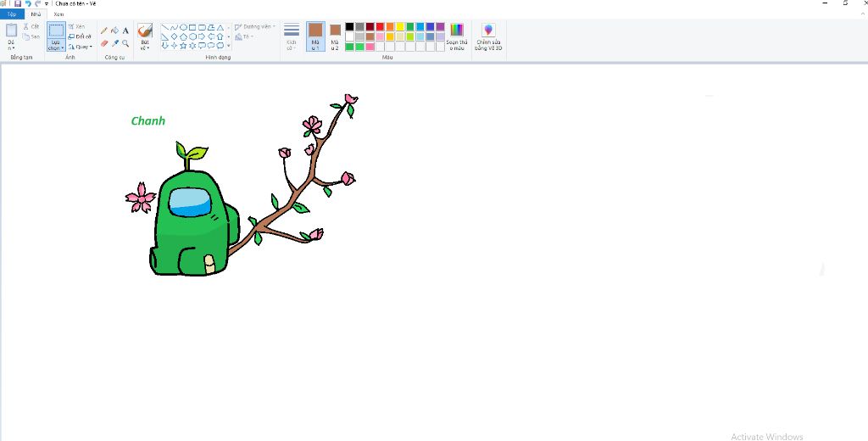Click the green Chanh text on canvas
The width and height of the screenshot is (868, 441).
[x=147, y=120]
